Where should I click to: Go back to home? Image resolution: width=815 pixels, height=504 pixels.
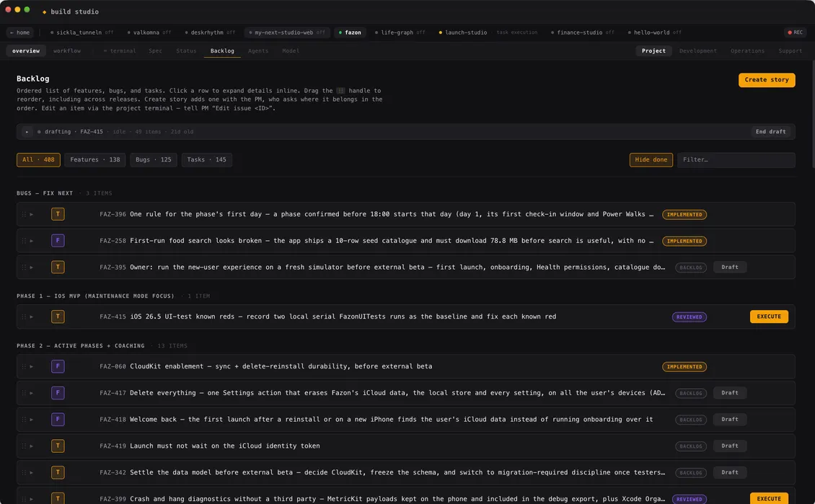(20, 32)
